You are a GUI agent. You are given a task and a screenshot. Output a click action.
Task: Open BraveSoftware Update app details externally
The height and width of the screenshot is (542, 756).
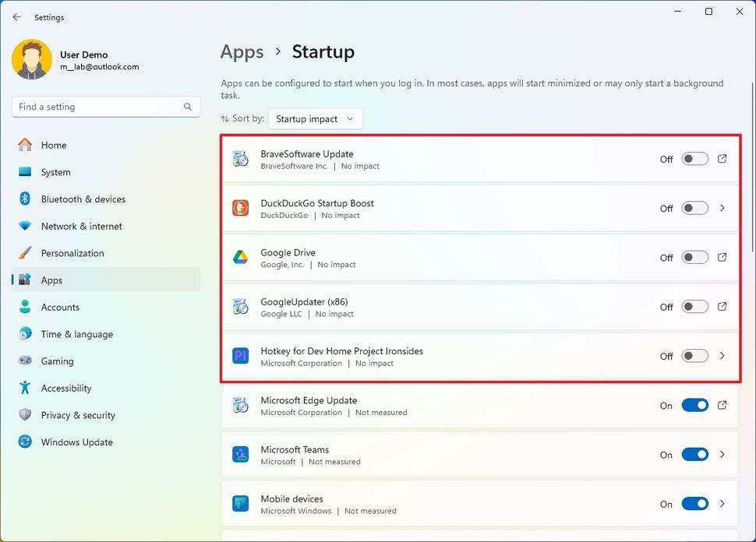[722, 159]
